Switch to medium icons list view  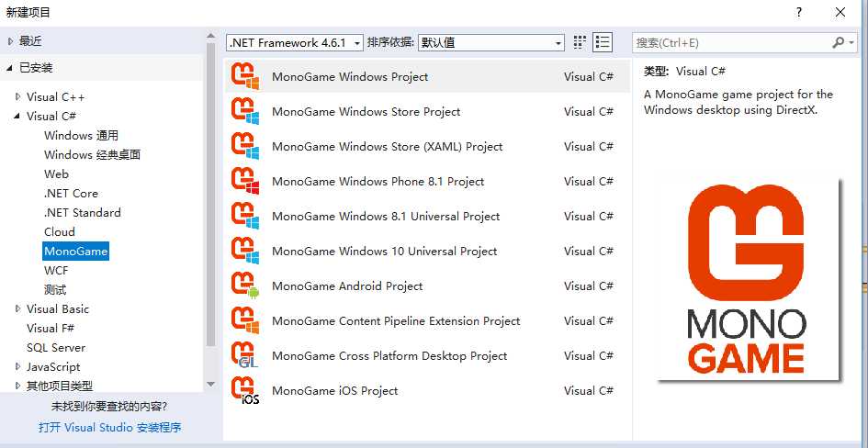pyautogui.click(x=602, y=42)
